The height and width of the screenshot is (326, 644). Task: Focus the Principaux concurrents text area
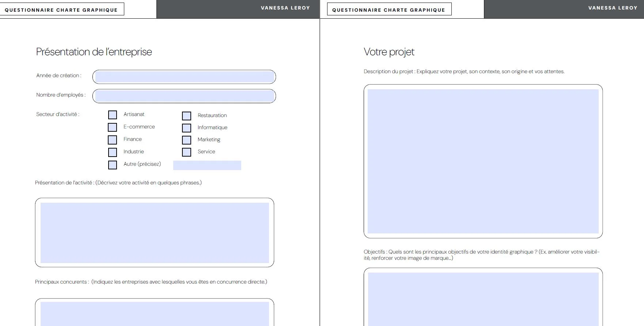(x=155, y=314)
